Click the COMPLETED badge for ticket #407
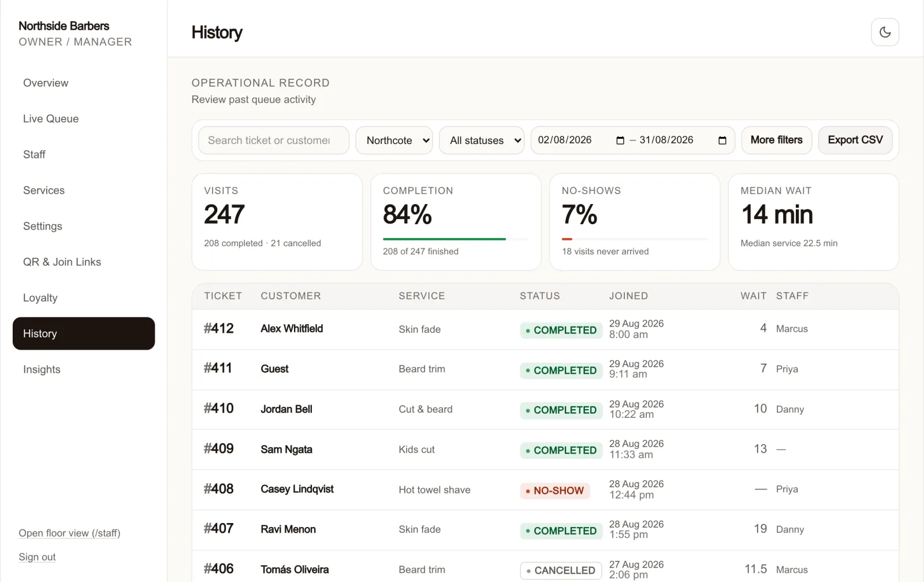 (x=561, y=531)
